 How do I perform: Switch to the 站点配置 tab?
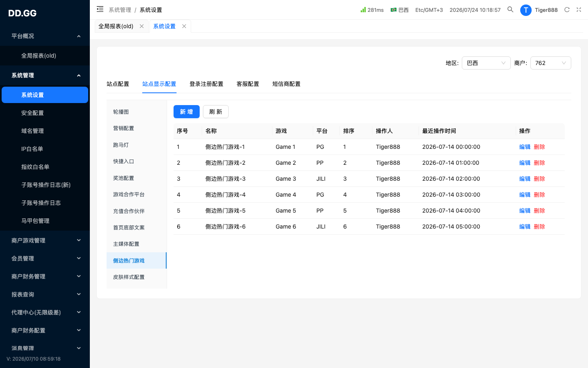coord(118,84)
